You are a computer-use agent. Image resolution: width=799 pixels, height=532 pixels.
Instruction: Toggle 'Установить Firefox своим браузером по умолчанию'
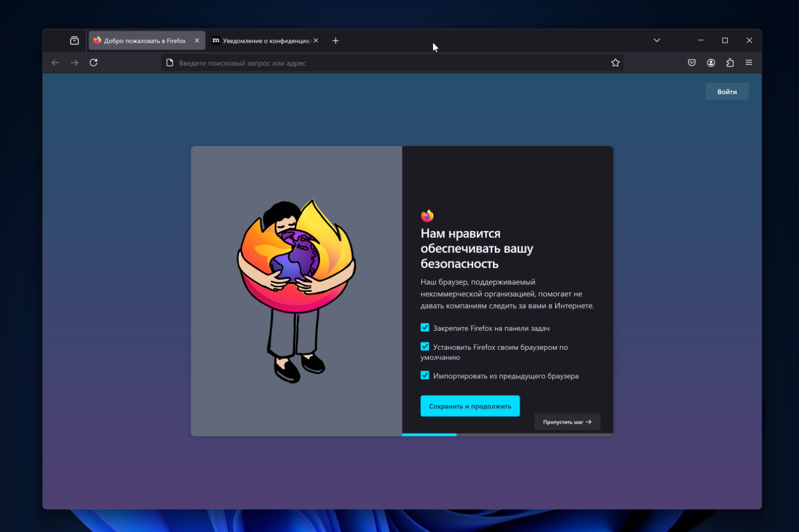coord(425,346)
